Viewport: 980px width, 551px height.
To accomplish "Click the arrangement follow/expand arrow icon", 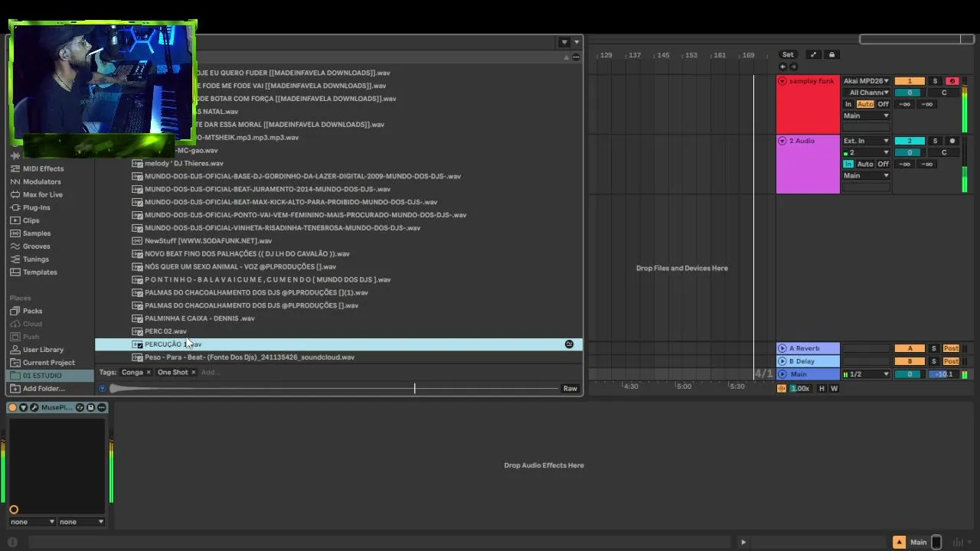I will (x=813, y=54).
